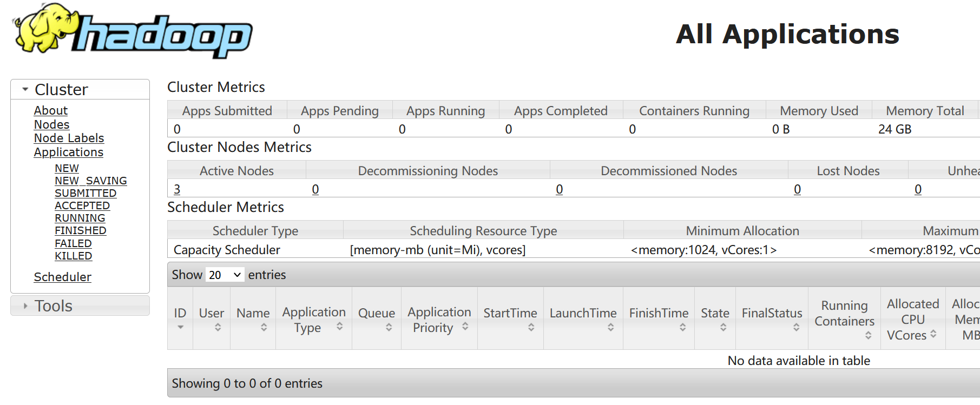Open the Node Labels link

tap(69, 138)
